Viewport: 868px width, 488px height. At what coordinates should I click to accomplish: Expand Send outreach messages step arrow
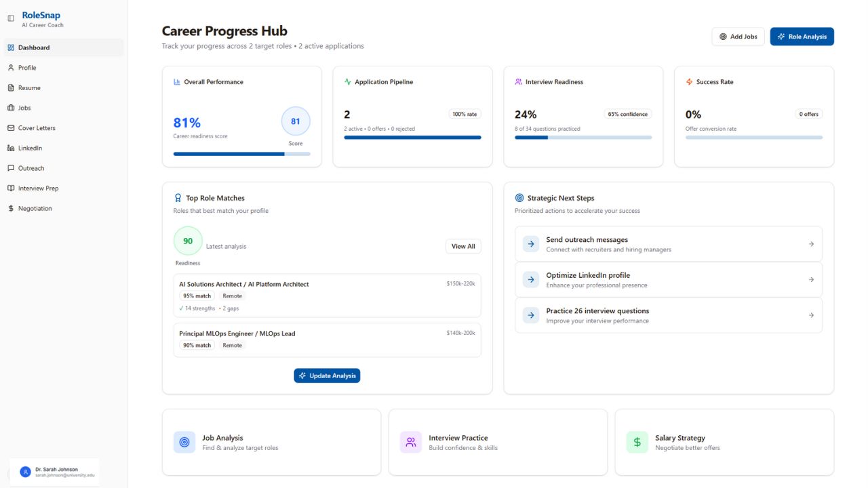click(x=811, y=244)
